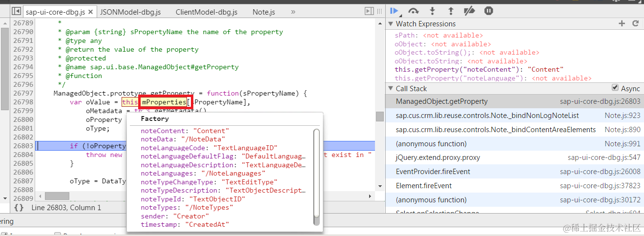
Task: Click the sender property in the tooltip
Action: [175, 216]
